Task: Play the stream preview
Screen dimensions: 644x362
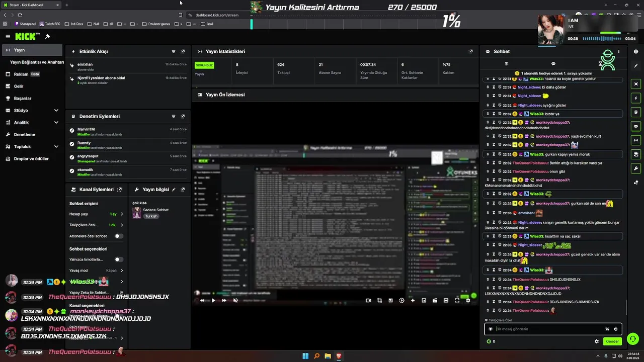Action: pyautogui.click(x=213, y=300)
